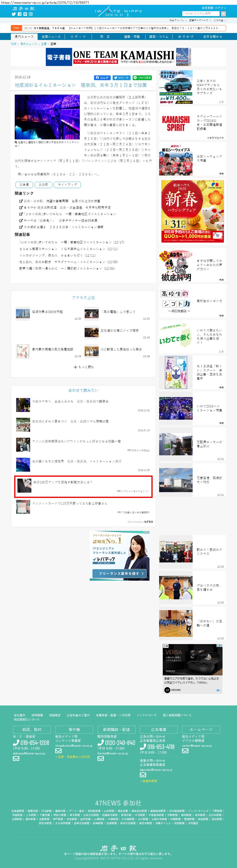Screen dimensions: 237x868
Task: Click the ログイン link
Action: [220, 8]
